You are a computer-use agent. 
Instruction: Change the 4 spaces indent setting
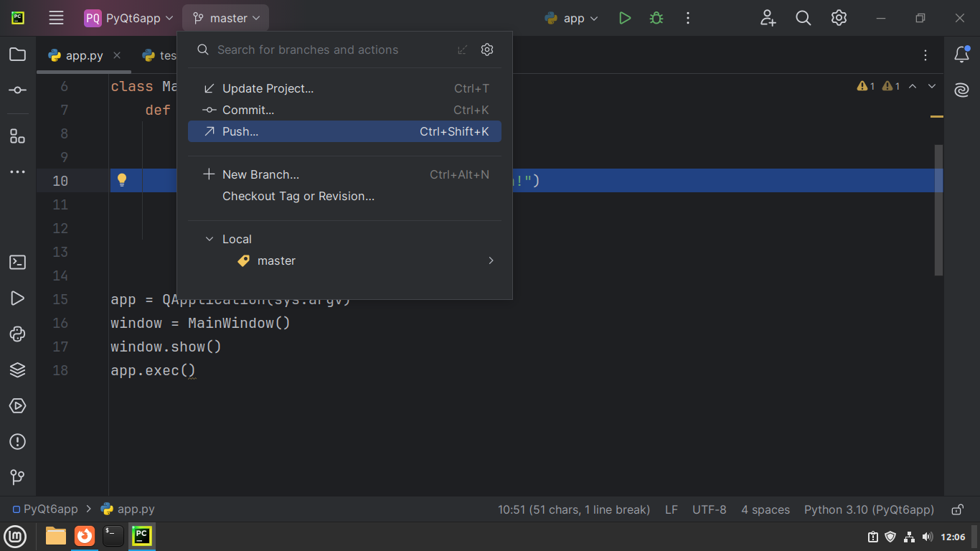point(765,509)
